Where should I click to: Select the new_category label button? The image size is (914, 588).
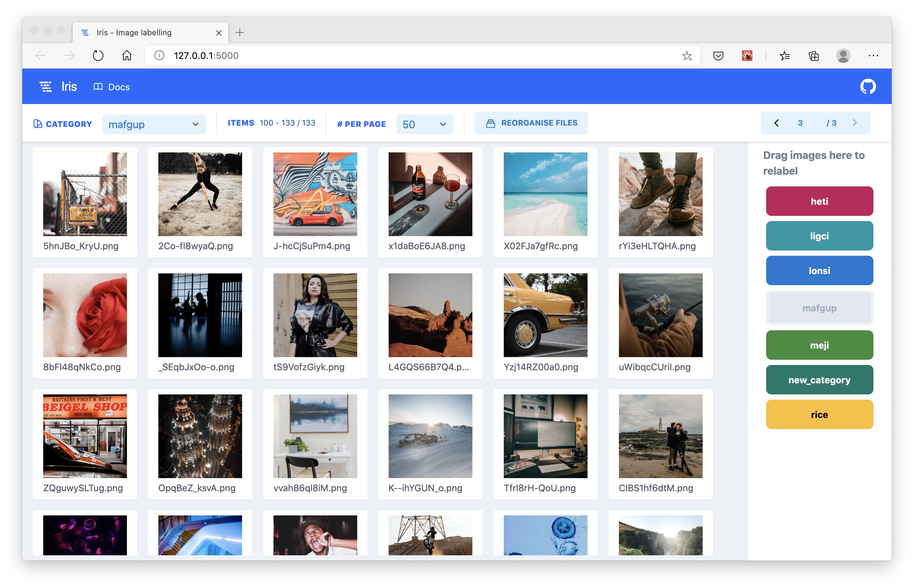point(819,380)
